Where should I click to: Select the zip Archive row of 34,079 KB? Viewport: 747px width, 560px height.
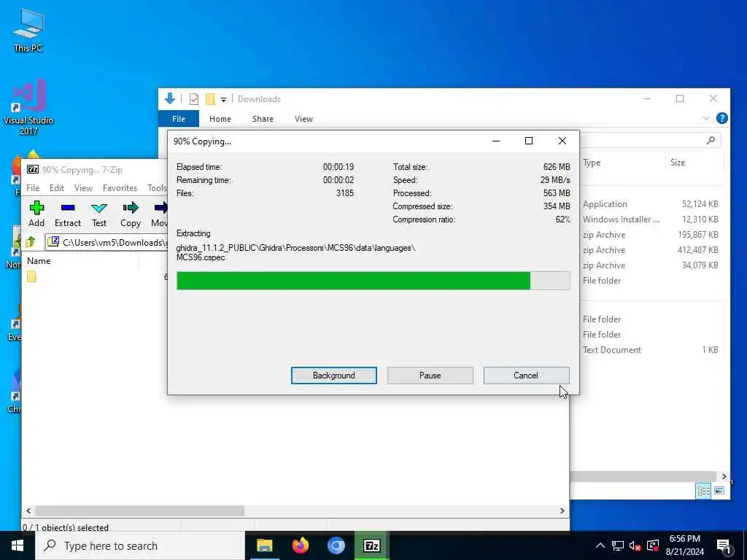point(650,265)
